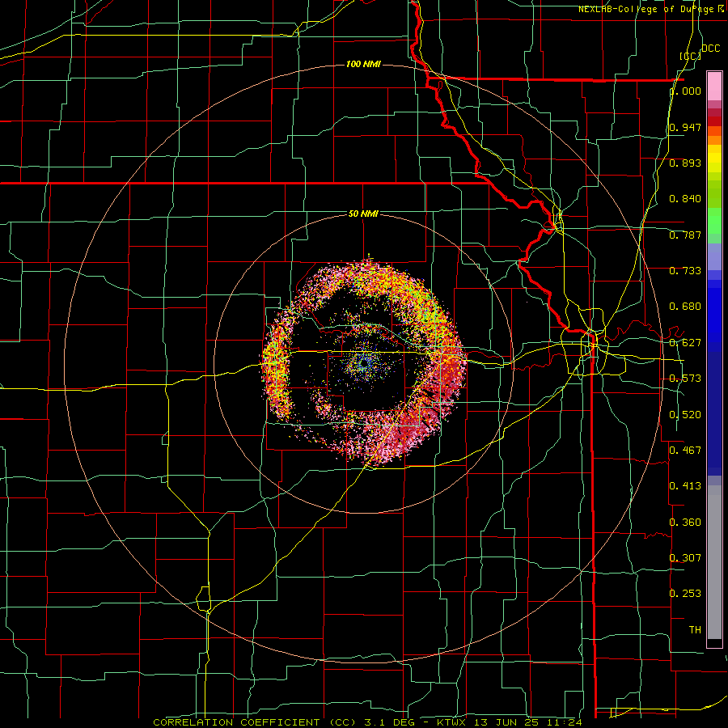Click the 0.893 scale value
Image resolution: width=728 pixels, height=728 pixels.
[685, 163]
